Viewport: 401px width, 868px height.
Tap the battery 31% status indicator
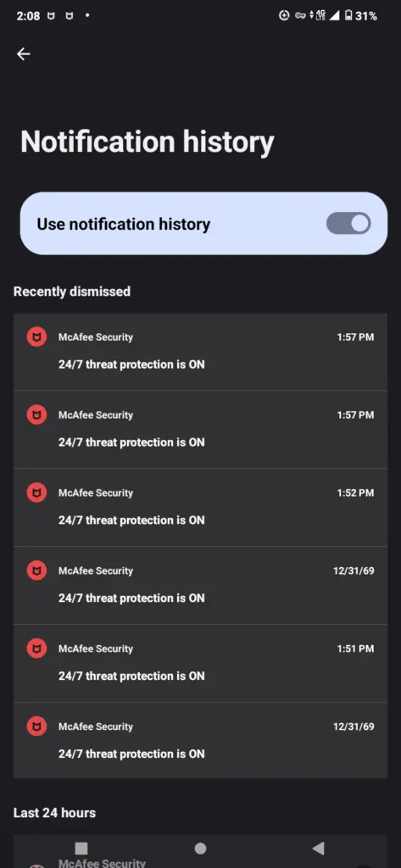tap(360, 15)
